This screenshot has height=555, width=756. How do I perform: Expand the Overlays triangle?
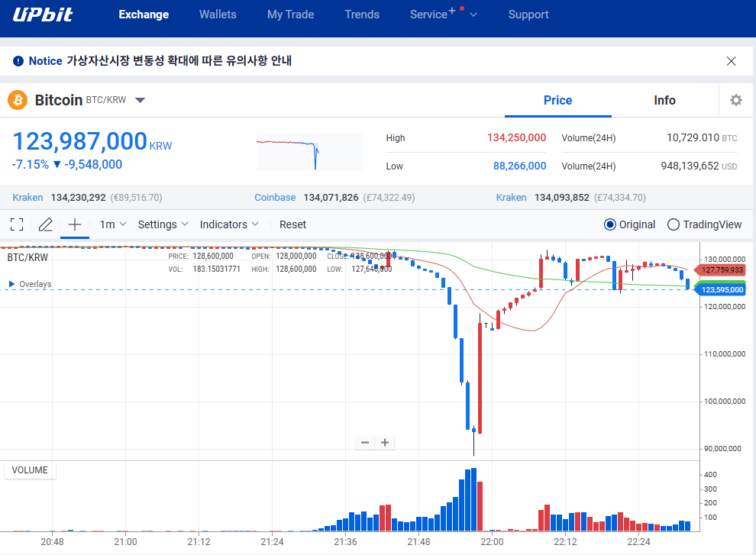coord(12,284)
